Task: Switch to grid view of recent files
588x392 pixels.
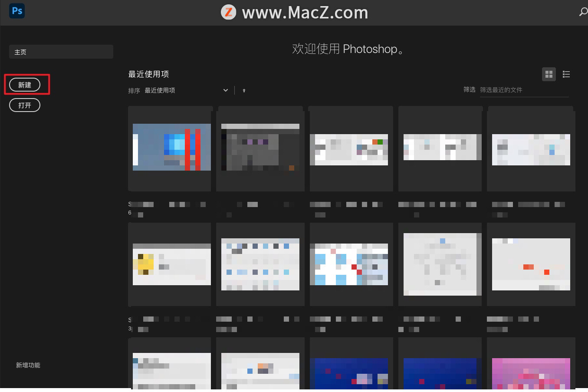Action: point(549,74)
